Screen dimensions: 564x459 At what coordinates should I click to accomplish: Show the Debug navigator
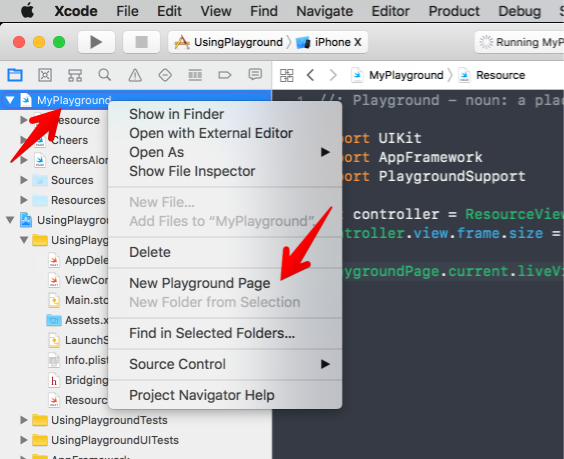[195, 75]
